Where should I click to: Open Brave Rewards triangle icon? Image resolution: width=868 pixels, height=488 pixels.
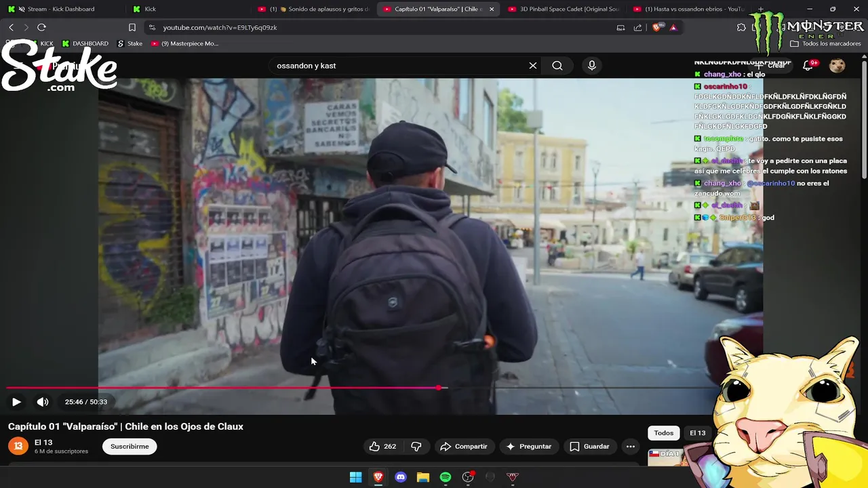[x=673, y=28]
